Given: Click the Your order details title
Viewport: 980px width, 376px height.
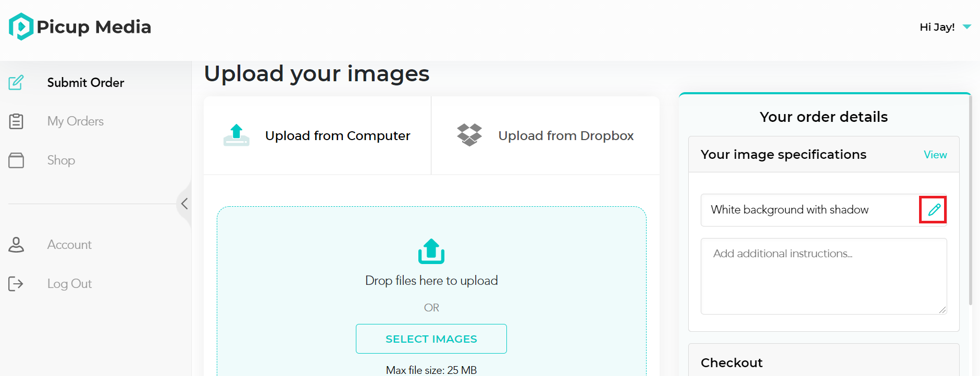Looking at the screenshot, I should pos(824,117).
